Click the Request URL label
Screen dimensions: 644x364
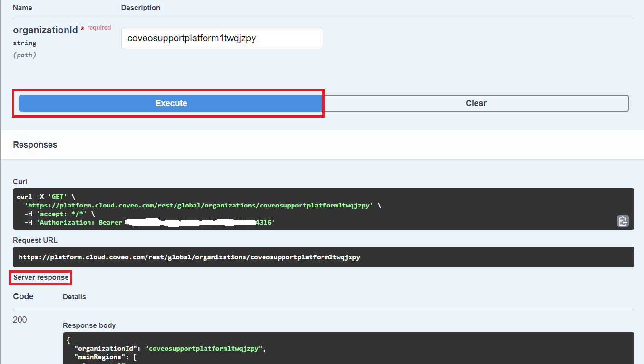[35, 240]
